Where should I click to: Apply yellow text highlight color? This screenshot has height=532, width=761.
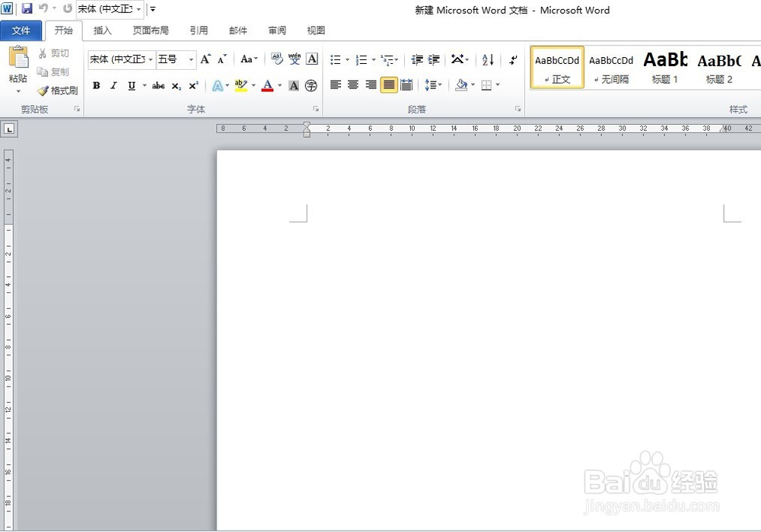coord(240,86)
